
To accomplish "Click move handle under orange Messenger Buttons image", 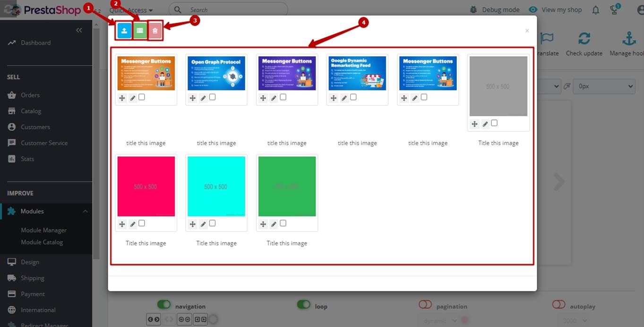I will point(122,98).
